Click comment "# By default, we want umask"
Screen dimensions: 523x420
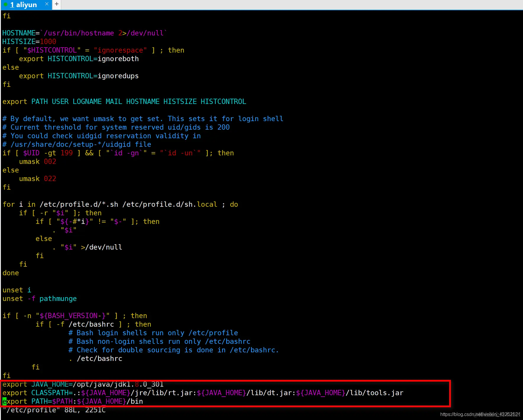pos(143,119)
